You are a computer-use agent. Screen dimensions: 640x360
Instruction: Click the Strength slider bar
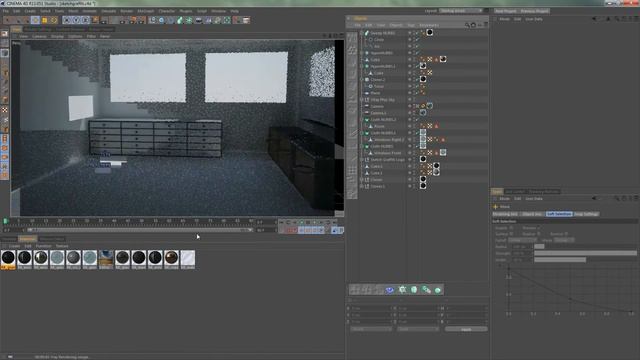click(x=585, y=253)
